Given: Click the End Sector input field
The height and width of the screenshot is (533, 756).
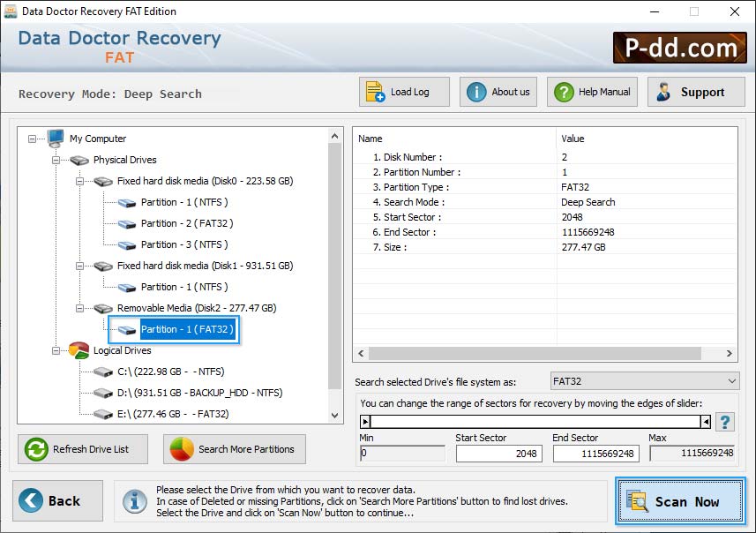Looking at the screenshot, I should point(596,454).
